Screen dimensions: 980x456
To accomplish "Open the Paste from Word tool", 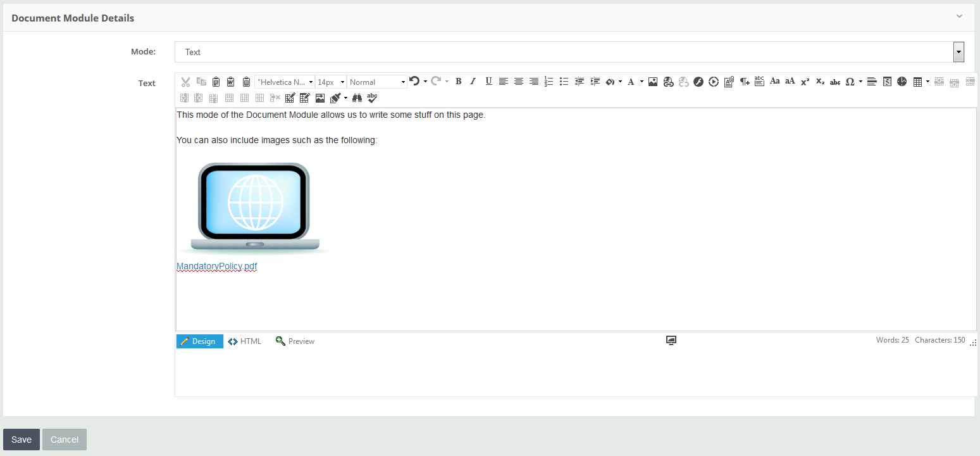I will tap(230, 81).
